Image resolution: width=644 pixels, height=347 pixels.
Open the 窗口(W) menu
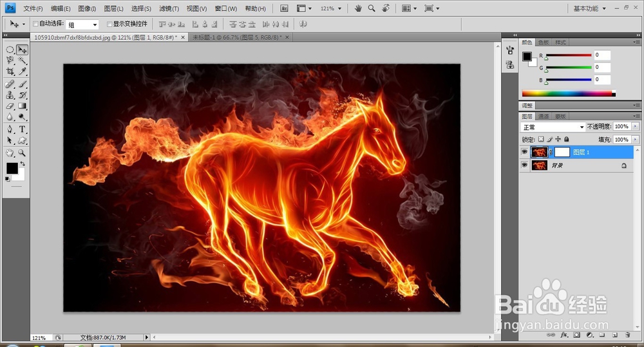click(x=226, y=8)
